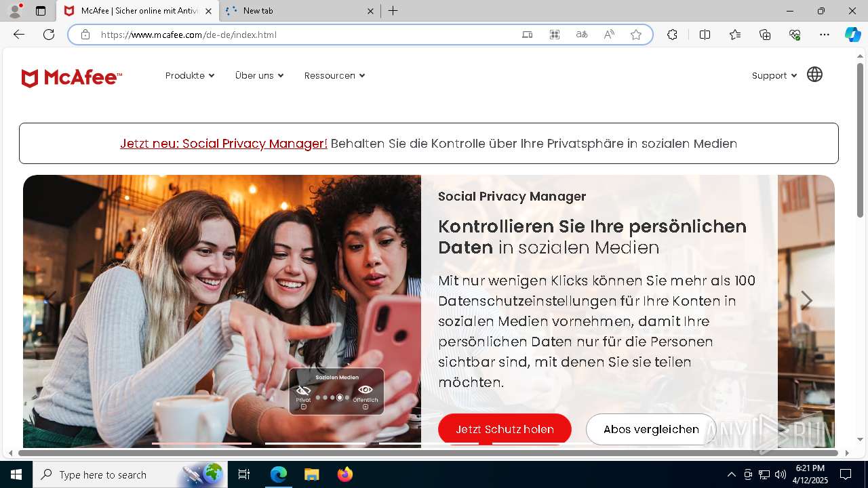
Task: Open Browser essentials icon
Action: tap(795, 35)
